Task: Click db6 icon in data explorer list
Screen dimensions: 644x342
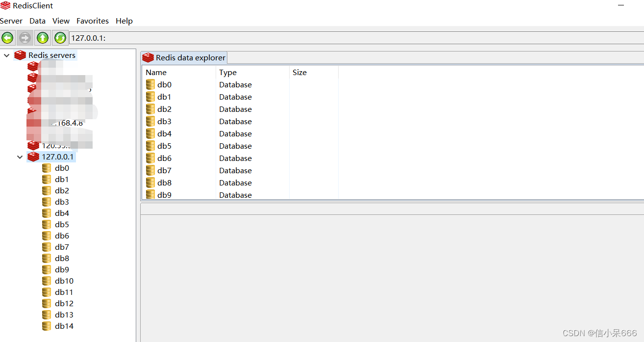Action: point(150,158)
